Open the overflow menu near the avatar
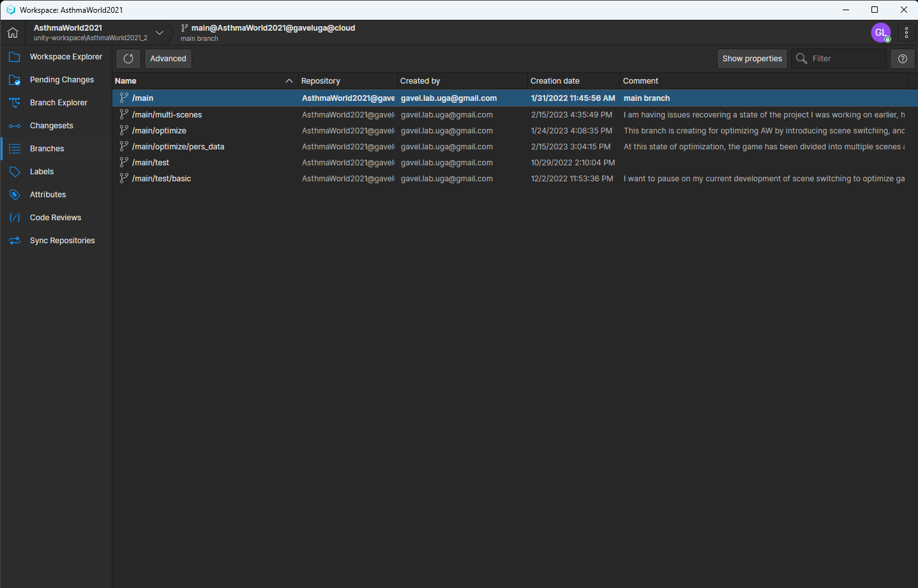Image resolution: width=918 pixels, height=588 pixels. pos(907,33)
